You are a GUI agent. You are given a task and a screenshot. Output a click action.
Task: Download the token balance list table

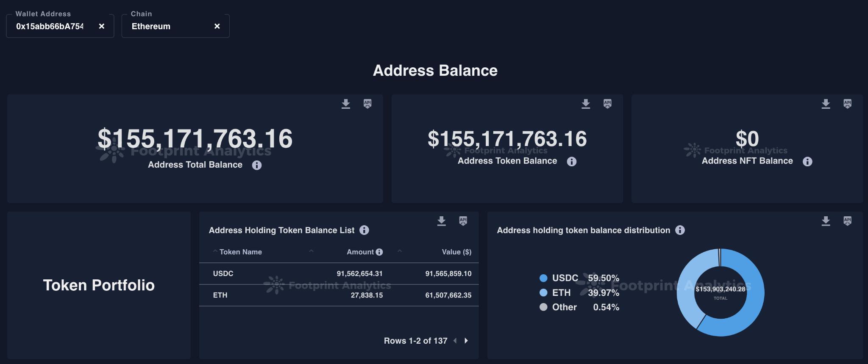coord(442,221)
